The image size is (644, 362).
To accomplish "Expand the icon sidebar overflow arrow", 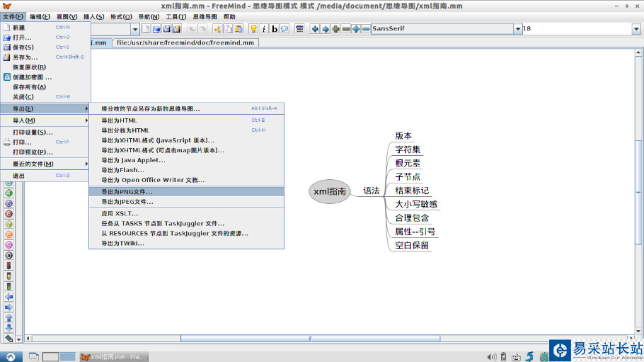I will (18, 339).
